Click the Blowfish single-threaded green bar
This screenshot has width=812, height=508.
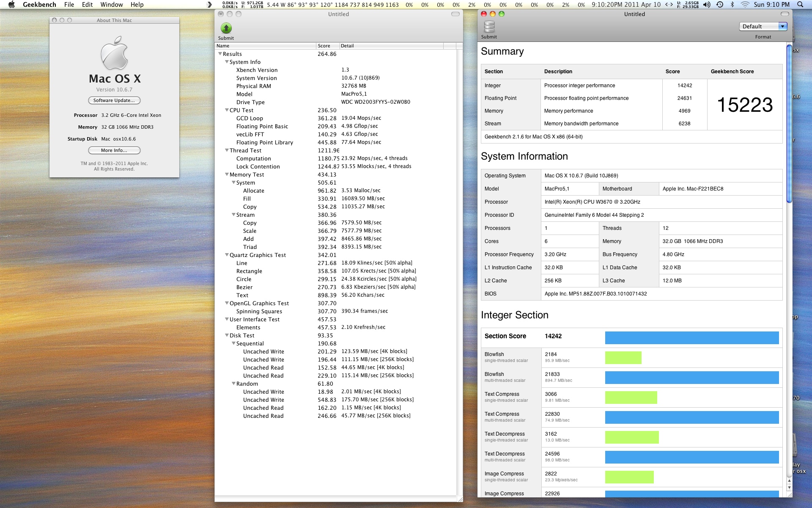(623, 358)
